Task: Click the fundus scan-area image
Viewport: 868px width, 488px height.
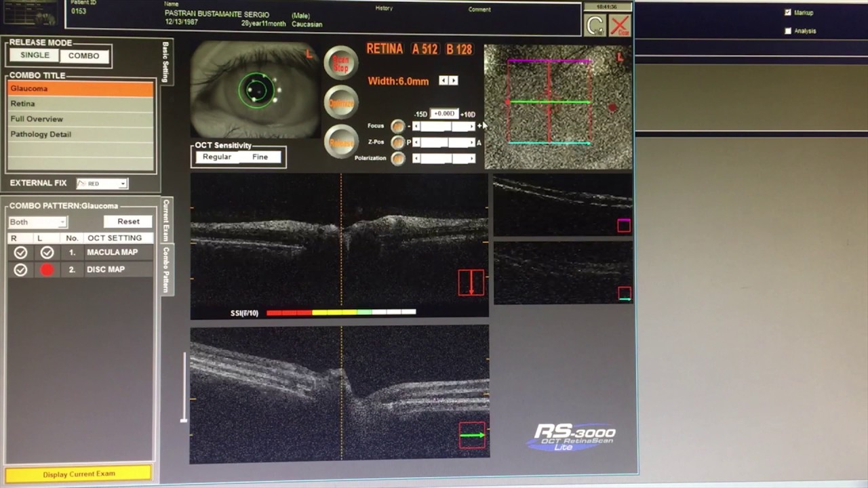Action: point(558,107)
